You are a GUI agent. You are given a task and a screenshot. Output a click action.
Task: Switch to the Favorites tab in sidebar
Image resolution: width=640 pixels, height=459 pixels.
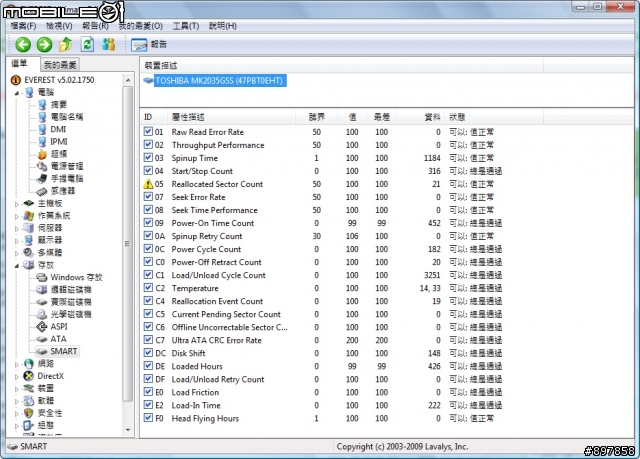pyautogui.click(x=60, y=64)
